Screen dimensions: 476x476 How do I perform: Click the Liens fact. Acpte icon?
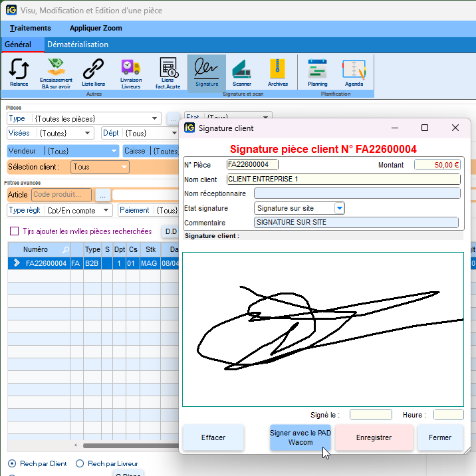168,72
